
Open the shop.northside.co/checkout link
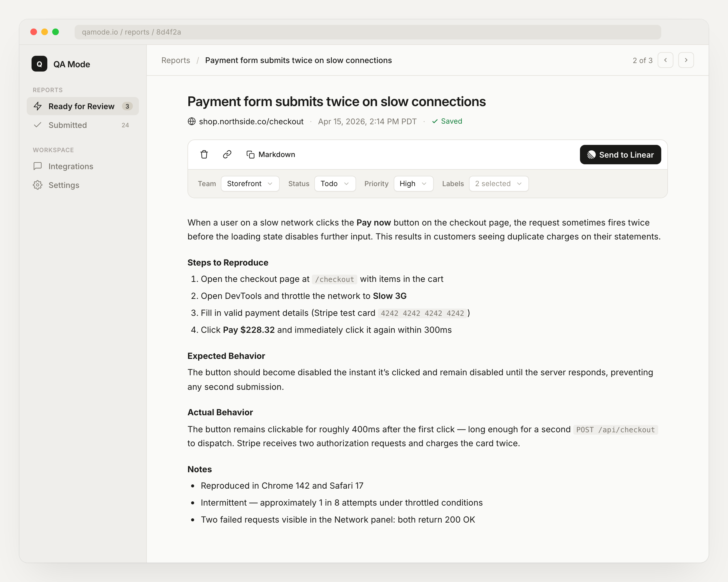tap(251, 122)
